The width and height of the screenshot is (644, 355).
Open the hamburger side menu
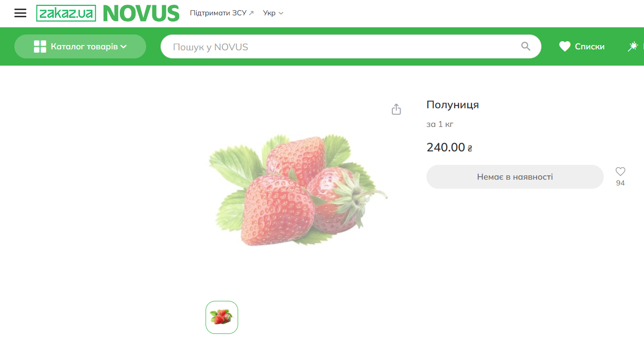click(20, 13)
